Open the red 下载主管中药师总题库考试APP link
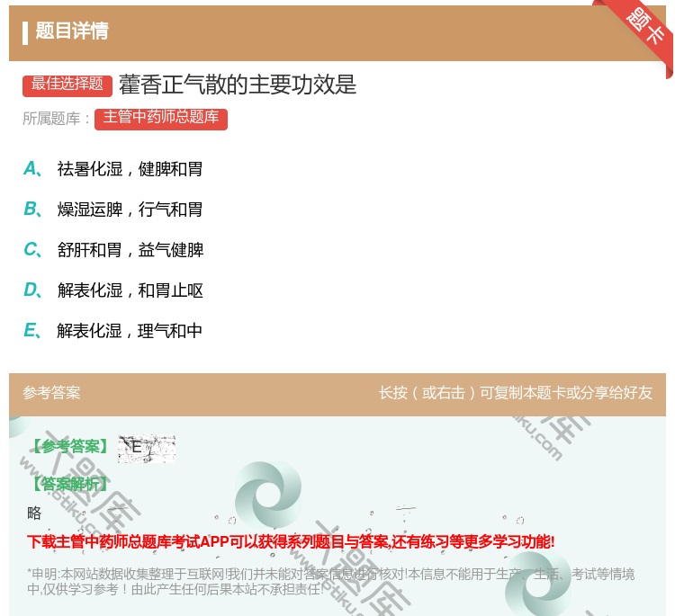 (291, 541)
